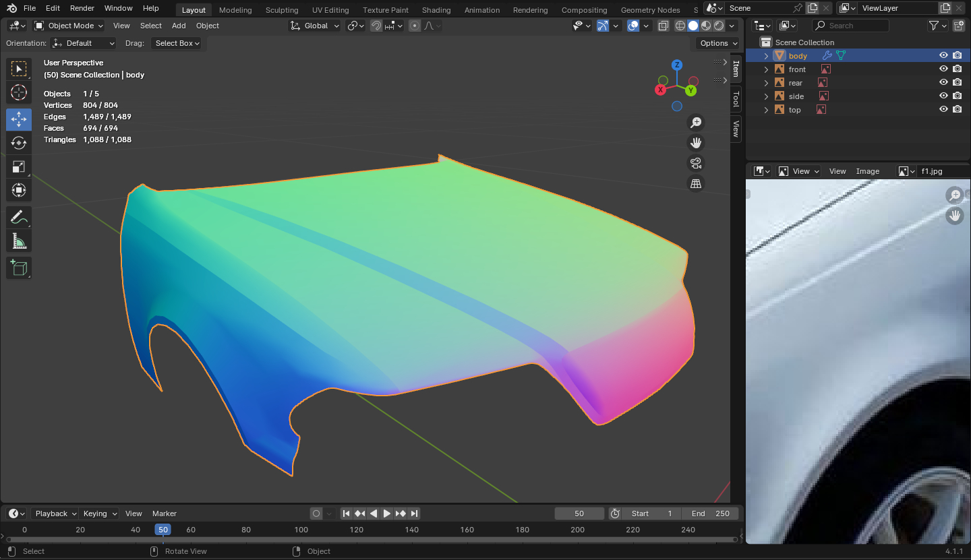Select the Transform tool
Viewport: 971px width, 560px height.
click(19, 190)
